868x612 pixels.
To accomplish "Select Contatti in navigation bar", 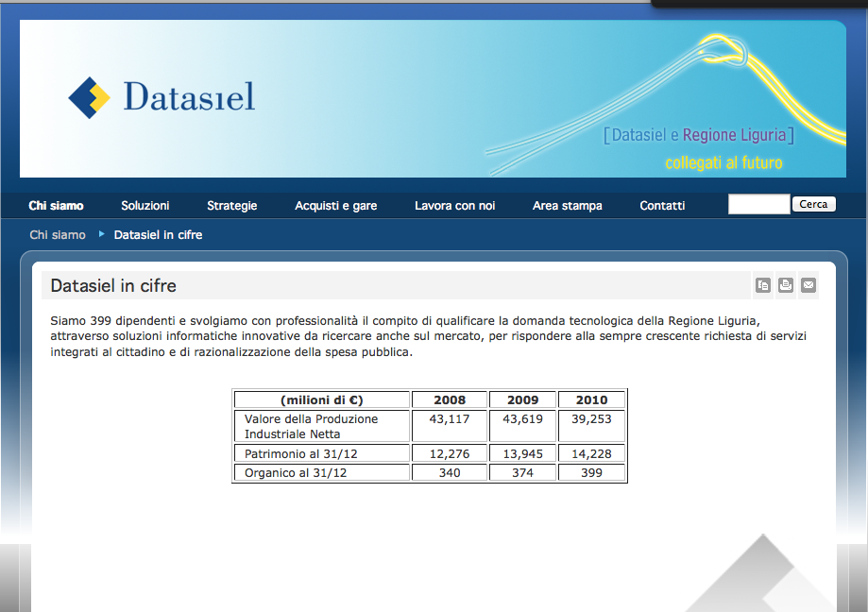I will [662, 205].
